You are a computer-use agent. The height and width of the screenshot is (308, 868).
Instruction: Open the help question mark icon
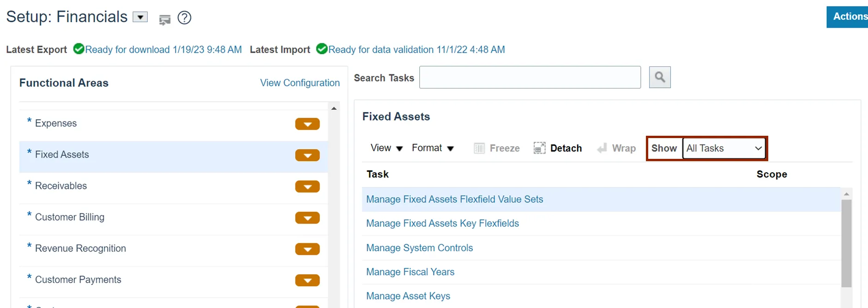(x=184, y=18)
